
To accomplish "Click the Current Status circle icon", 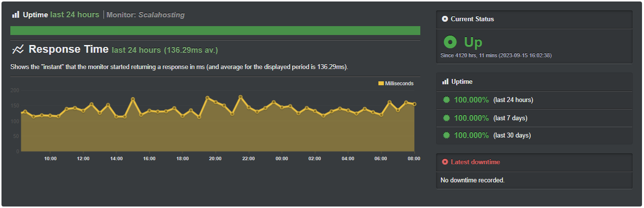I will tap(445, 19).
